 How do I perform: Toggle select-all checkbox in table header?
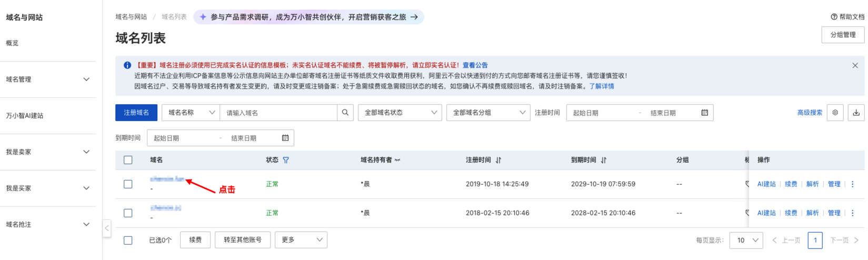pyautogui.click(x=128, y=160)
